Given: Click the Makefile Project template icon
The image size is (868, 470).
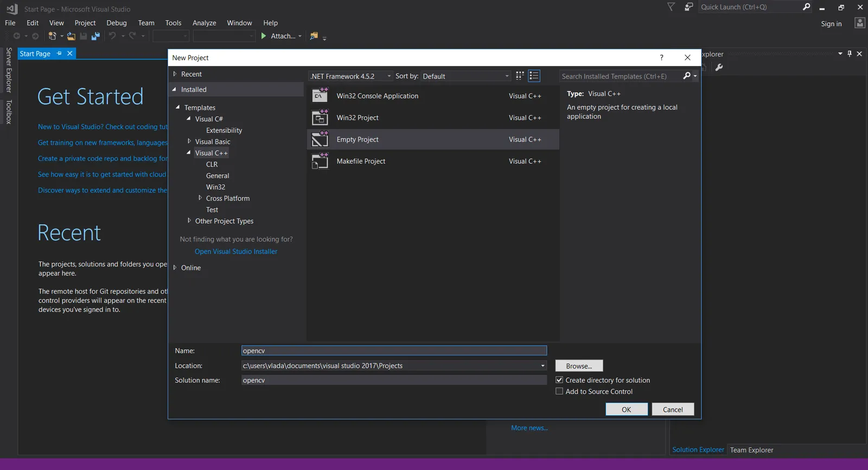Looking at the screenshot, I should (320, 161).
